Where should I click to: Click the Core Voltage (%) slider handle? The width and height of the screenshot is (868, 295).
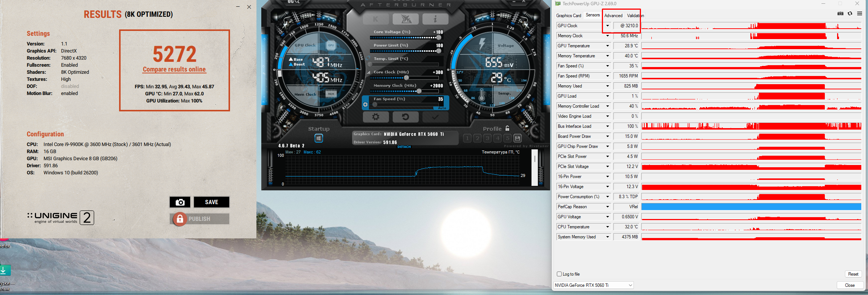[439, 38]
